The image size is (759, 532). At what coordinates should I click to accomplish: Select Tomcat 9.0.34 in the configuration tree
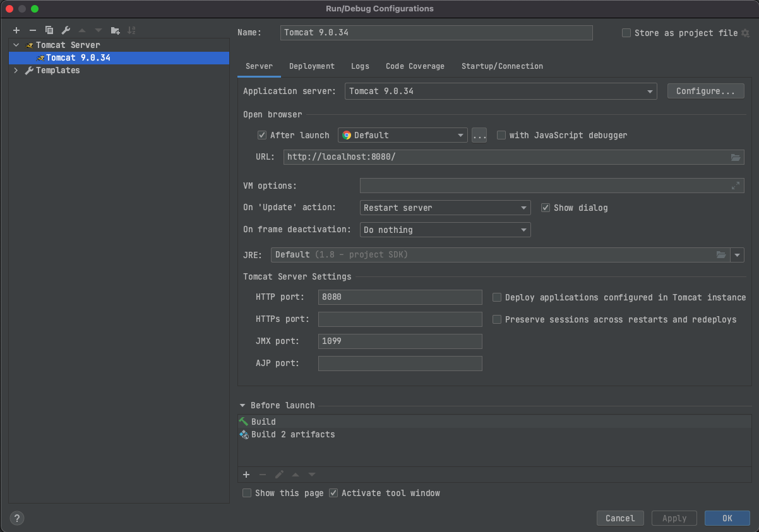119,58
